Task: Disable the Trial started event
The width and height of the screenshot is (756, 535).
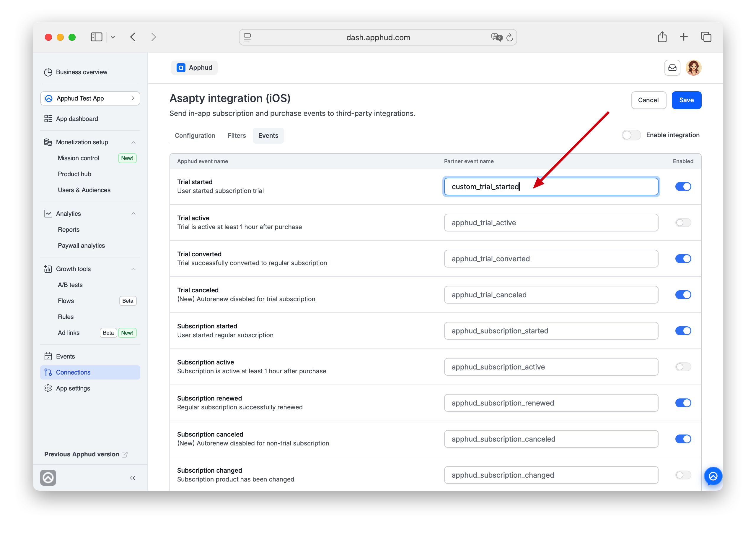Action: click(x=683, y=187)
